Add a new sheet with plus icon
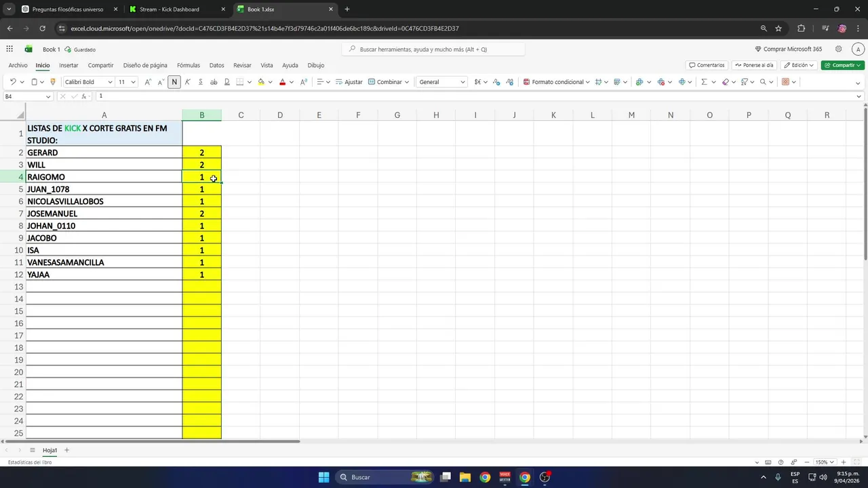868x488 pixels. pyautogui.click(x=66, y=450)
